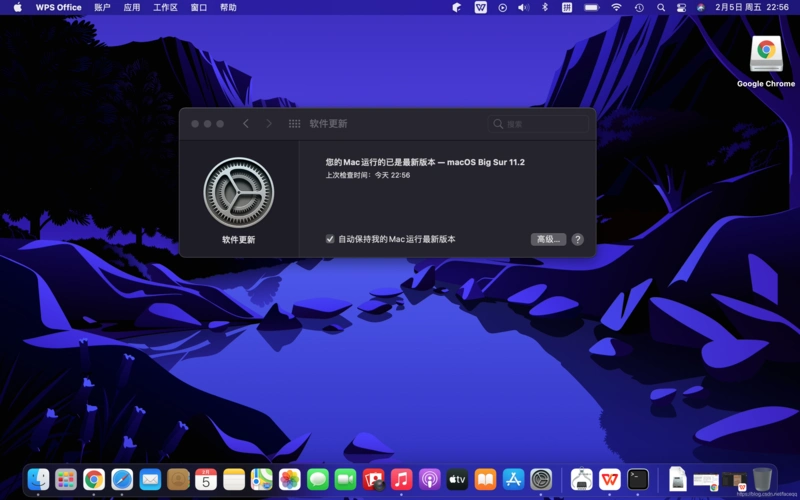Image resolution: width=800 pixels, height=500 pixels.
Task: Show all preferences grid button
Action: tap(294, 123)
